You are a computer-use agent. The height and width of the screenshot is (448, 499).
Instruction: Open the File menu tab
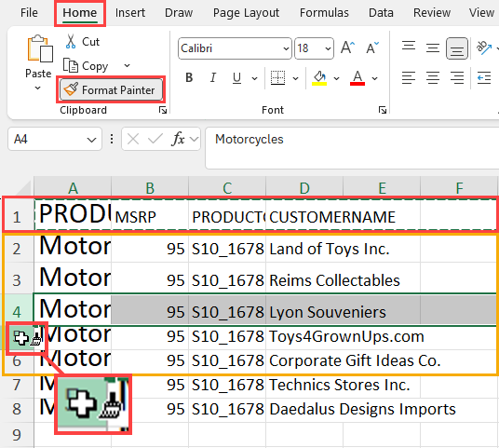29,13
